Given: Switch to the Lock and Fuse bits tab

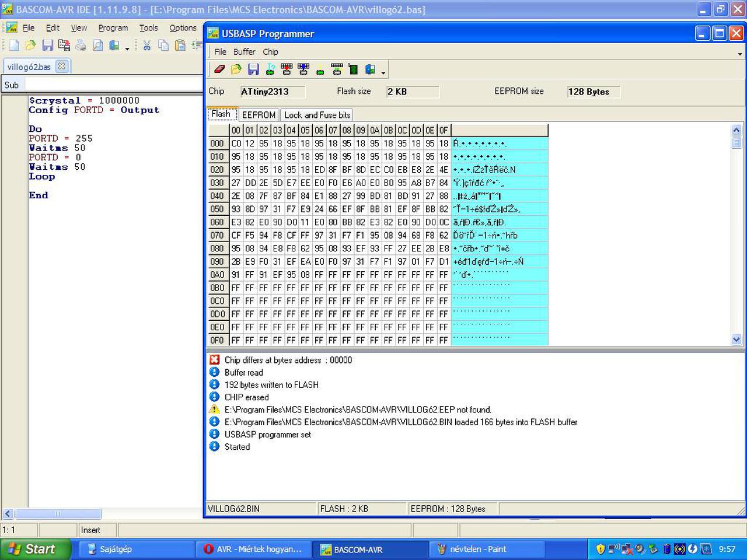Looking at the screenshot, I should [x=317, y=115].
